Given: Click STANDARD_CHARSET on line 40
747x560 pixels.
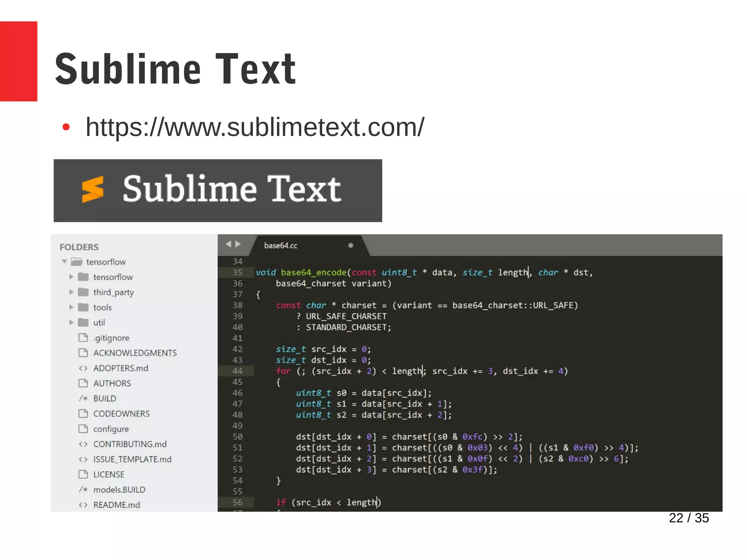Looking at the screenshot, I should pos(346,327).
